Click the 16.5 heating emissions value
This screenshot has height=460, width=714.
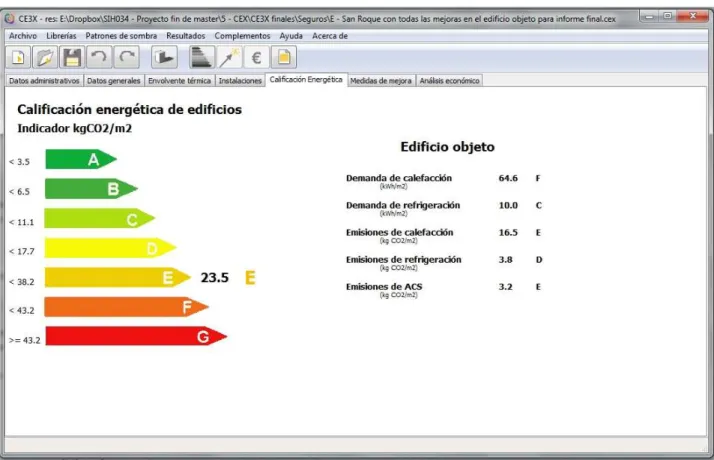click(508, 233)
